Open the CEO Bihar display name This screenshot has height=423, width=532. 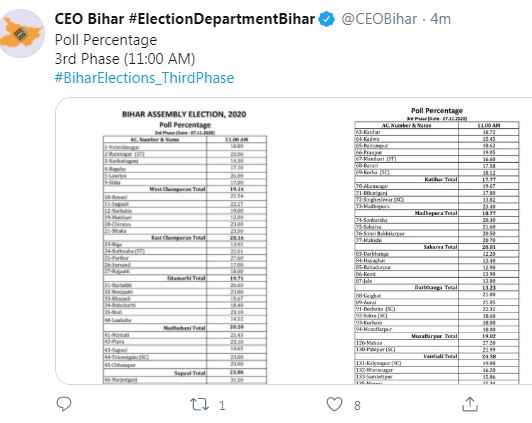coord(89,19)
